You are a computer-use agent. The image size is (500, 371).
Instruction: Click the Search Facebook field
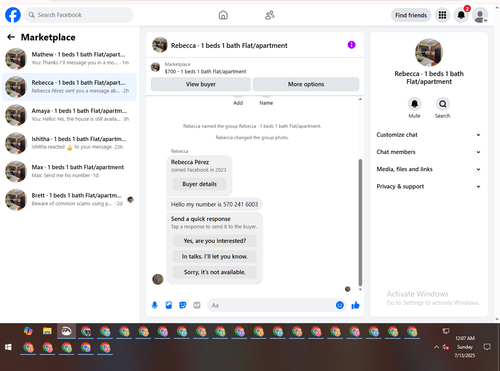tap(79, 15)
